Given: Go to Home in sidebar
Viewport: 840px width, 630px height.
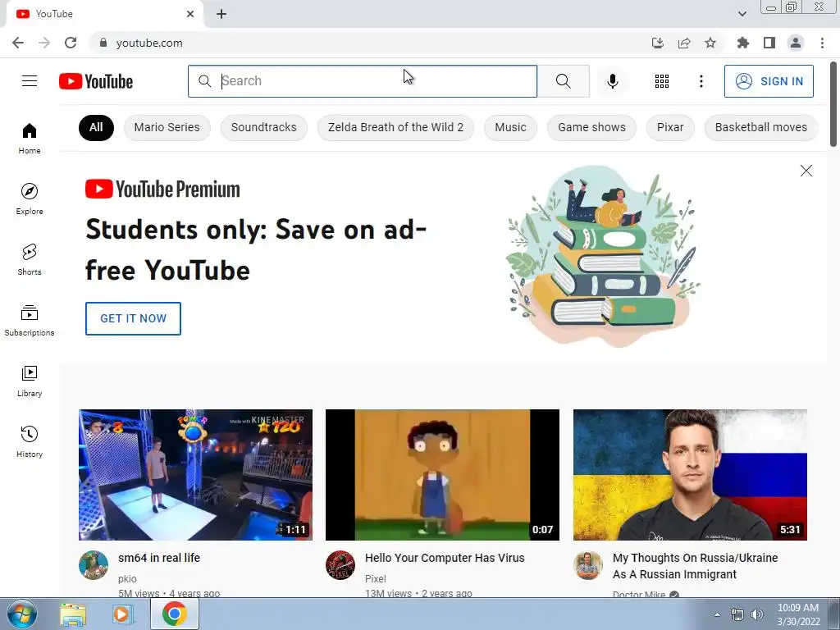Looking at the screenshot, I should click(x=30, y=138).
